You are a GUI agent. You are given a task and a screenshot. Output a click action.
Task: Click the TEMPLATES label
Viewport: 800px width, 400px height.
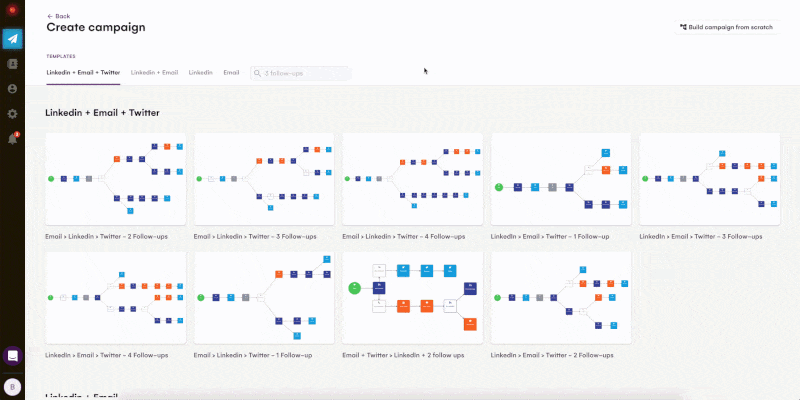[61, 57]
